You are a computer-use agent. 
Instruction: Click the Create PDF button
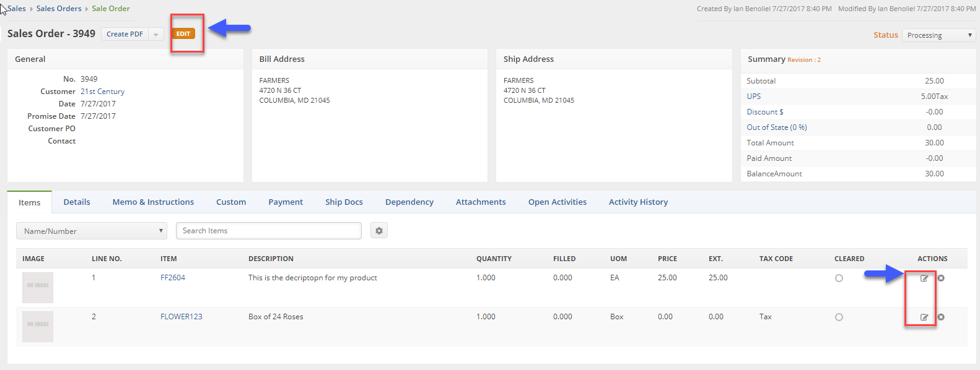tap(125, 35)
